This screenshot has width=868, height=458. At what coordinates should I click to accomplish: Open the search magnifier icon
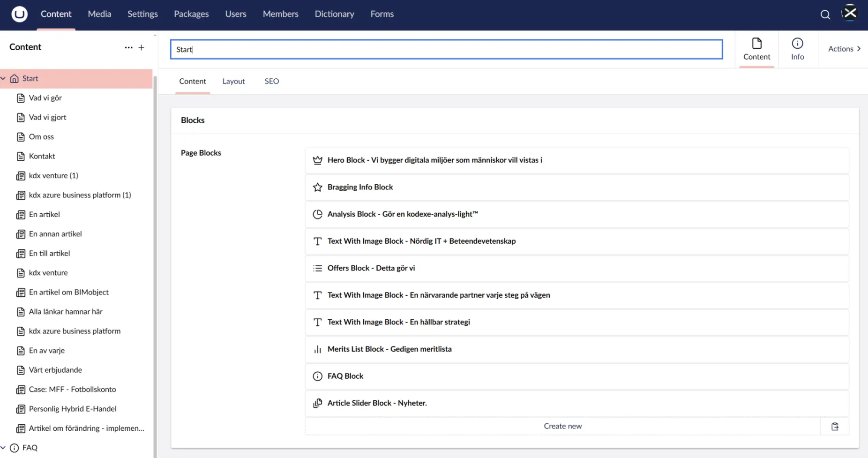click(825, 15)
